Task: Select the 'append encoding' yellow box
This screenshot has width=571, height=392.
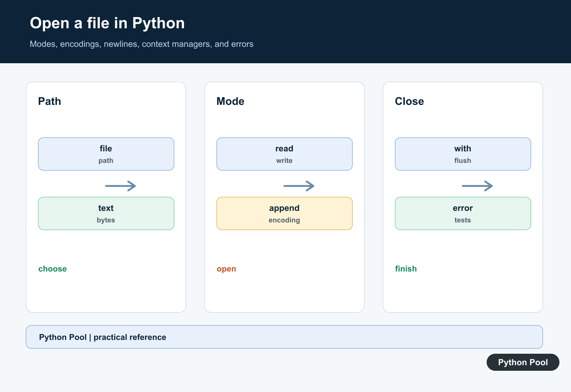Action: point(284,213)
